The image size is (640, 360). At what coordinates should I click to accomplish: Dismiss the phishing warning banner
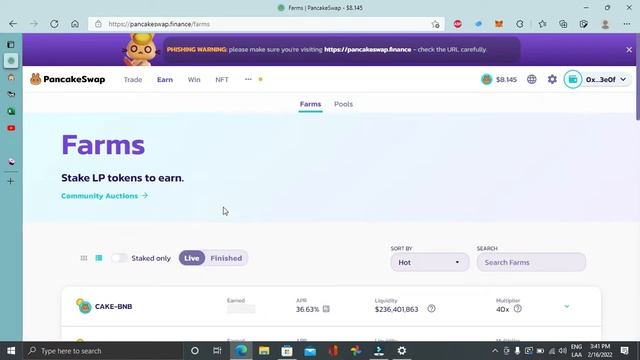coord(629,50)
